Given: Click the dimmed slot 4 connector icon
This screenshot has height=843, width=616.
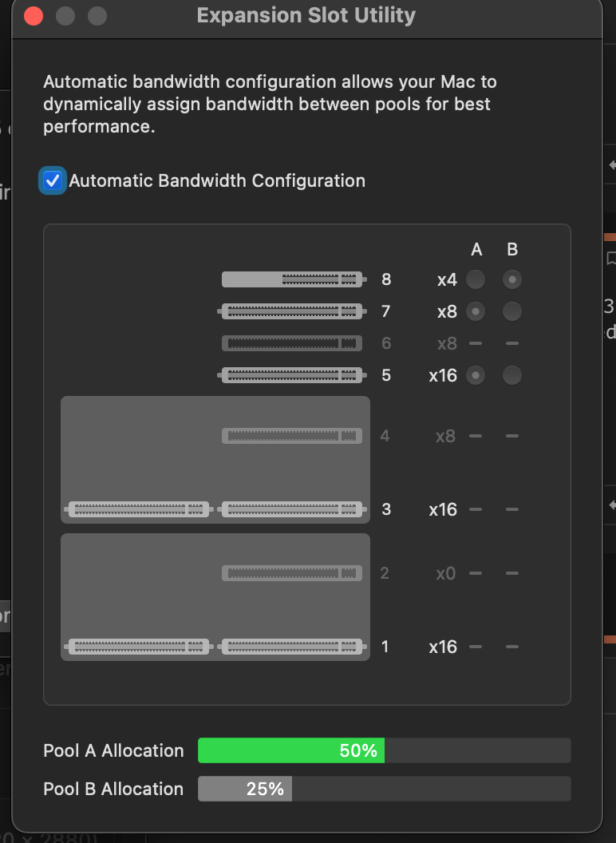Looking at the screenshot, I should [x=291, y=436].
